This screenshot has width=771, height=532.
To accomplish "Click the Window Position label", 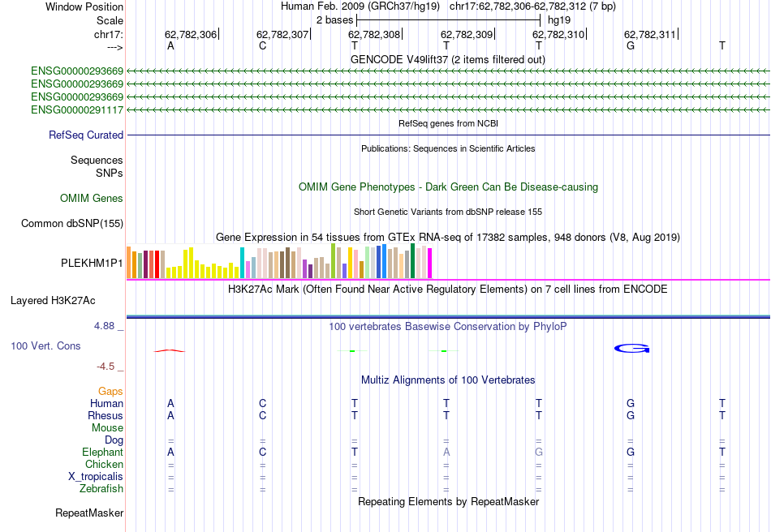I will click(84, 6).
